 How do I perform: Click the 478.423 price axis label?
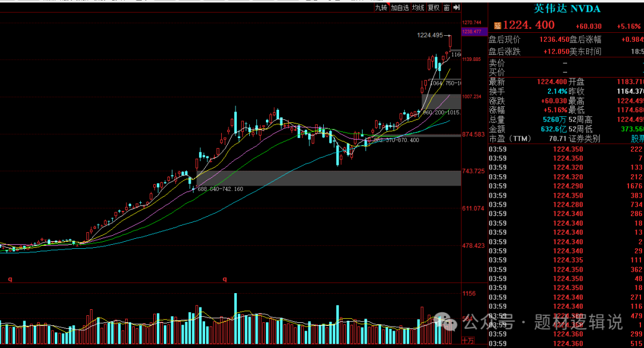coord(473,245)
